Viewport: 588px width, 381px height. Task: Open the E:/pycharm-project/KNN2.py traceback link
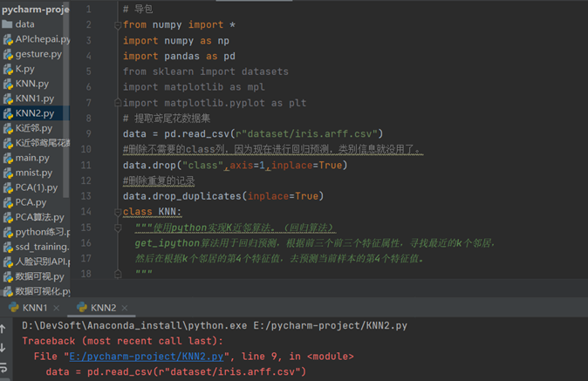point(147,357)
